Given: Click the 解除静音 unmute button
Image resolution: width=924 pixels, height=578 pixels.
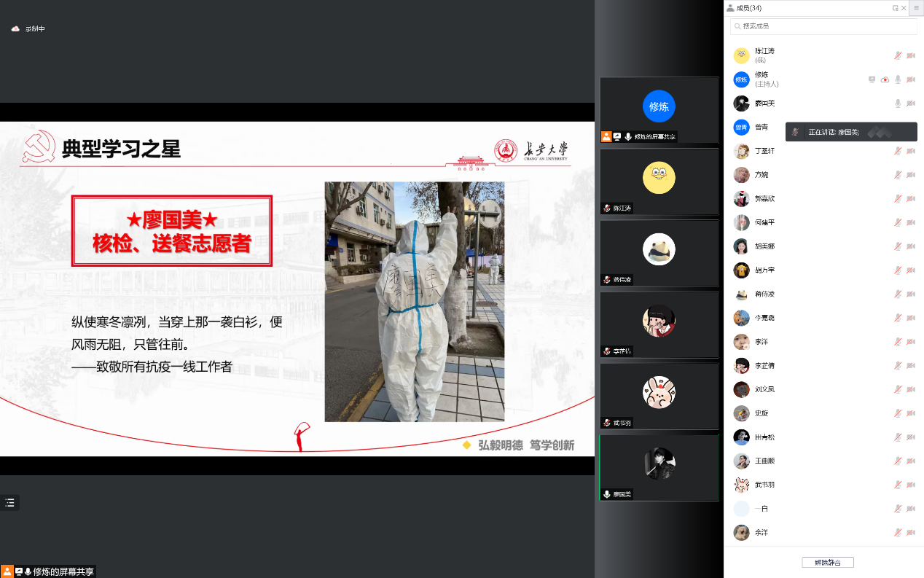Looking at the screenshot, I should tap(827, 563).
